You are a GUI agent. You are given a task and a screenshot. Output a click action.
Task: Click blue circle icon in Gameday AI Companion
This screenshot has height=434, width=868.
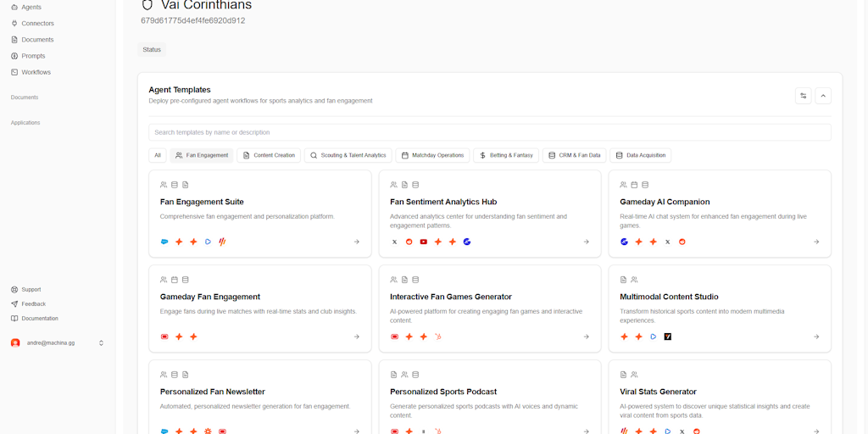pos(625,242)
